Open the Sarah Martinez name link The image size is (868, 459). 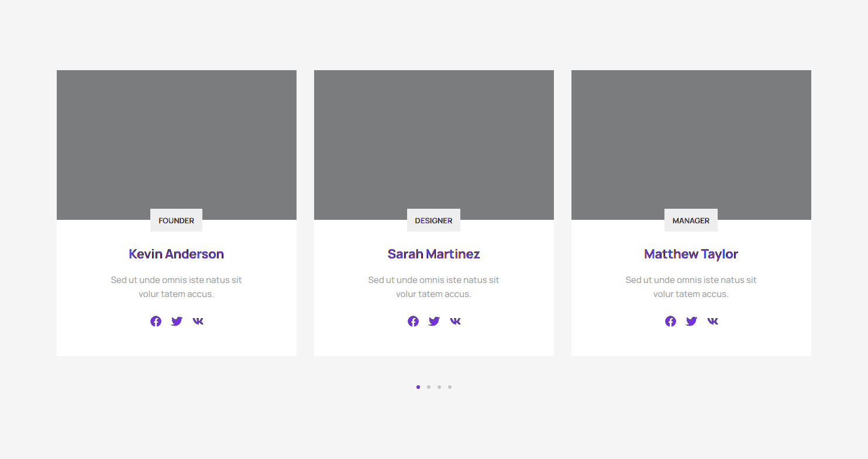point(433,254)
